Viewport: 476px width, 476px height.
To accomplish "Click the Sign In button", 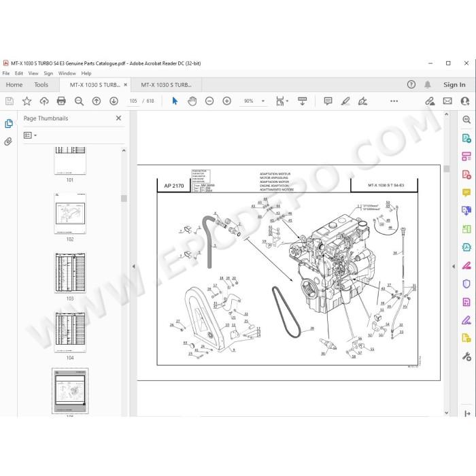I will pos(454,85).
